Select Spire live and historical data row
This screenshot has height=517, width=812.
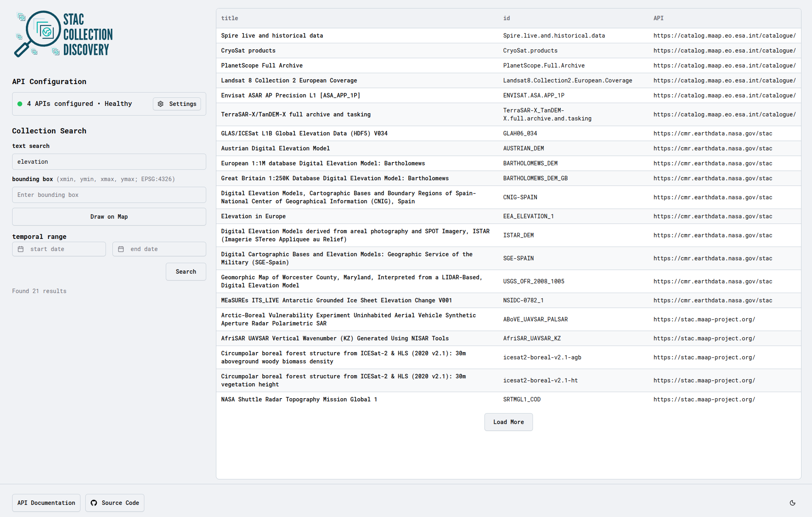click(x=509, y=36)
